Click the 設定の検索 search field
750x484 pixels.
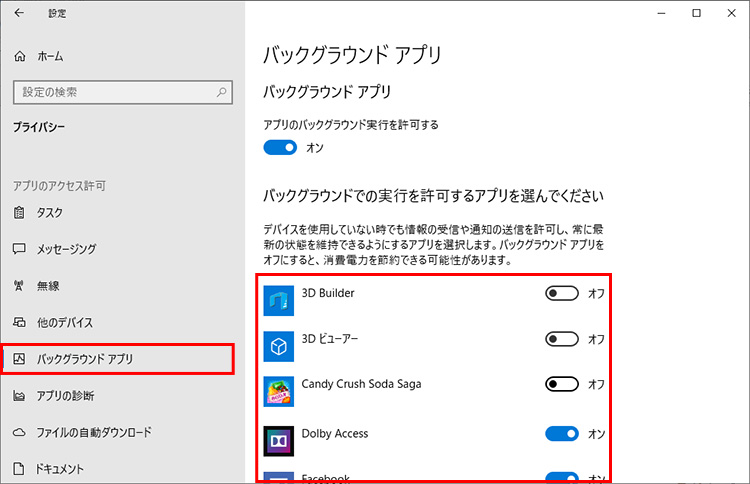point(110,92)
